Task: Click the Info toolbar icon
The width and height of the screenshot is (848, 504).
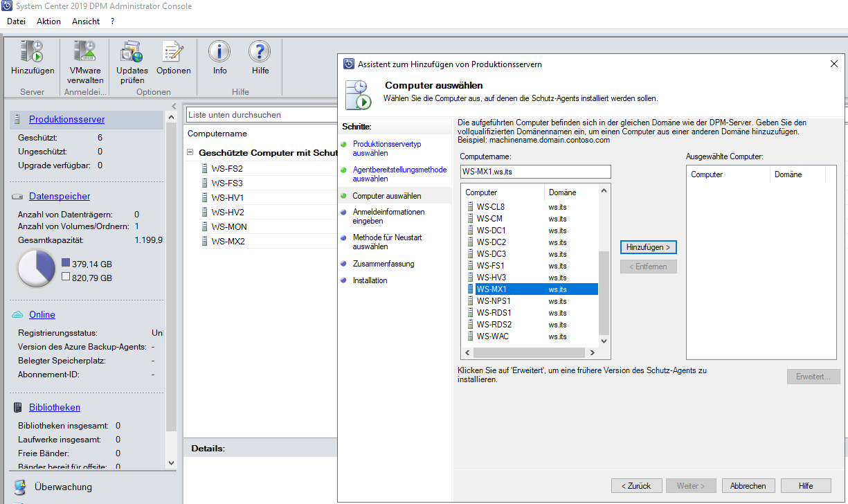Action: click(x=219, y=52)
